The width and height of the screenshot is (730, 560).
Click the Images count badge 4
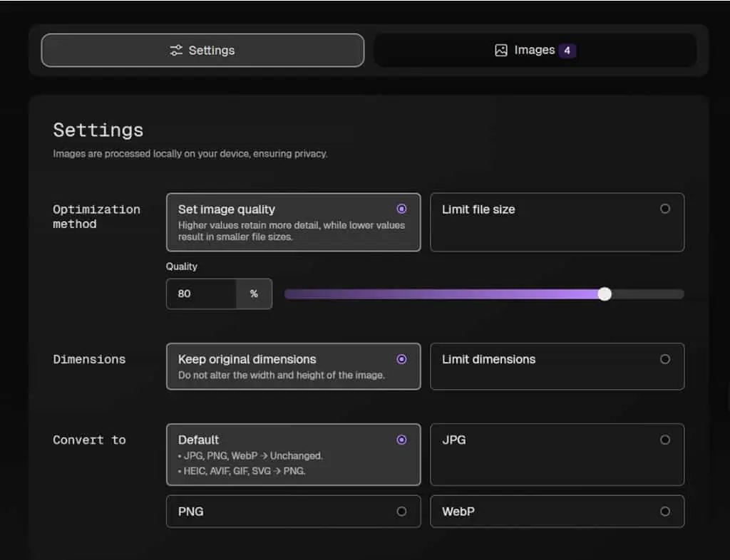tap(567, 51)
